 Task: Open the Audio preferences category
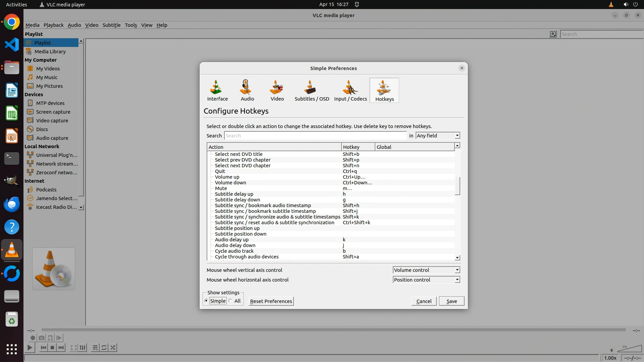(247, 90)
